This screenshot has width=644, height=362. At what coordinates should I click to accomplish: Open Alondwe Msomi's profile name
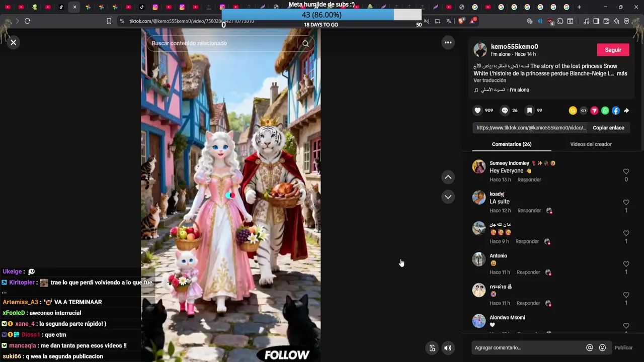pos(507,318)
